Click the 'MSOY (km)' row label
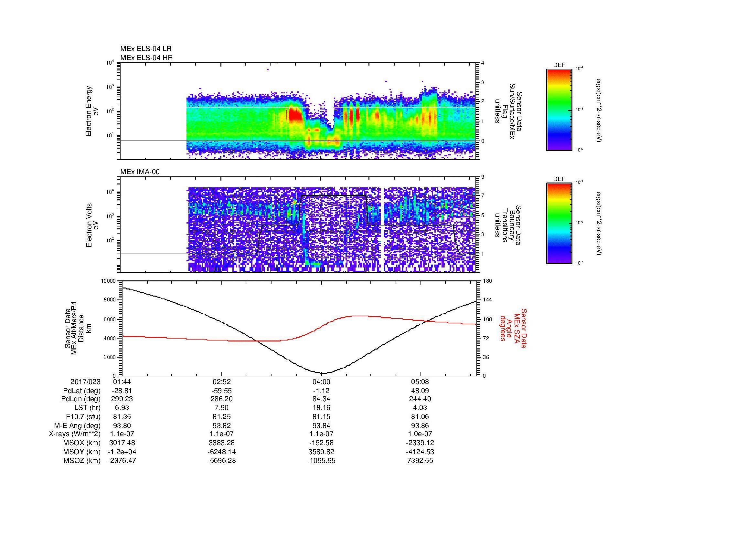The width and height of the screenshot is (756, 534). point(82,452)
